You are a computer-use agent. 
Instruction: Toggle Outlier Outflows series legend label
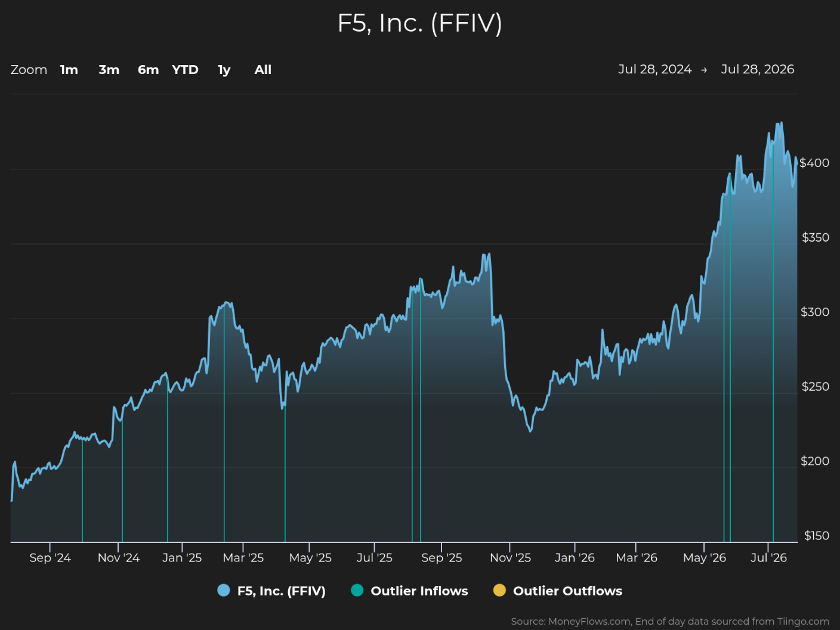tap(568, 591)
